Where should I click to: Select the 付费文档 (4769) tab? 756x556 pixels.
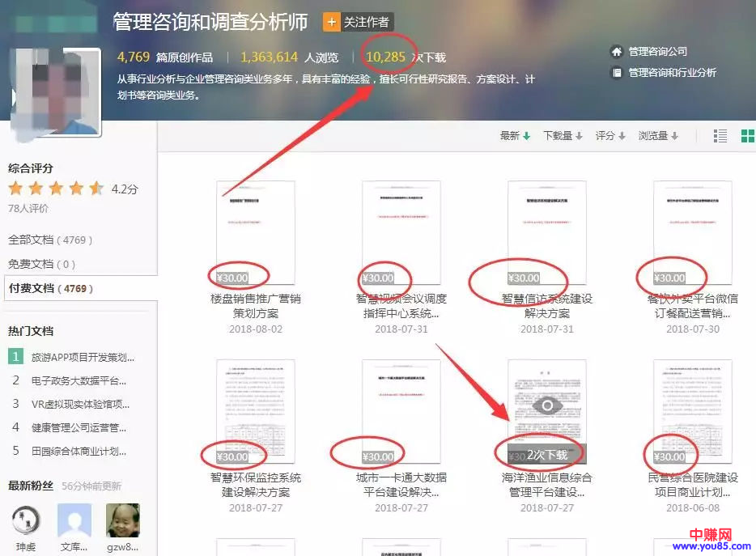pos(50,288)
